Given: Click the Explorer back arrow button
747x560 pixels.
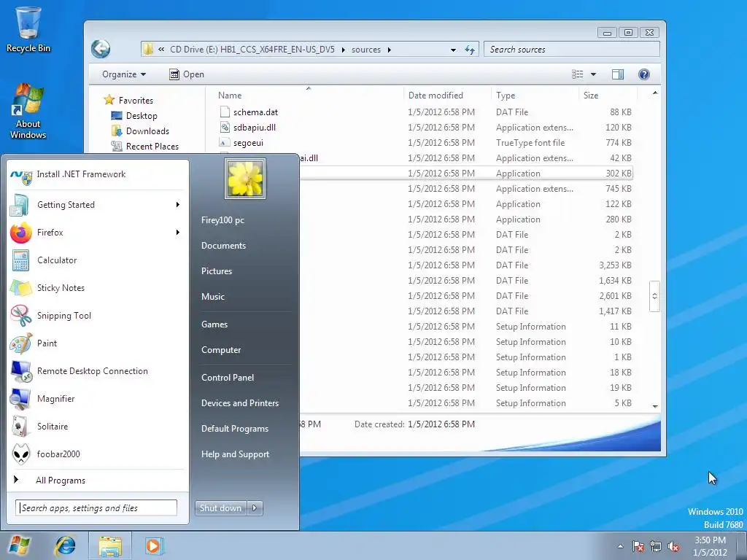Looking at the screenshot, I should coord(101,49).
